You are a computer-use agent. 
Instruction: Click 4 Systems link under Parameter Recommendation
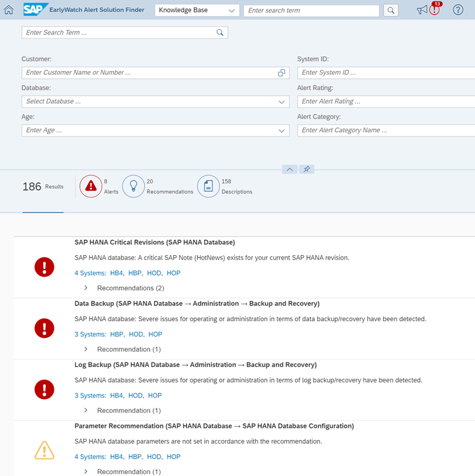[x=90, y=457]
